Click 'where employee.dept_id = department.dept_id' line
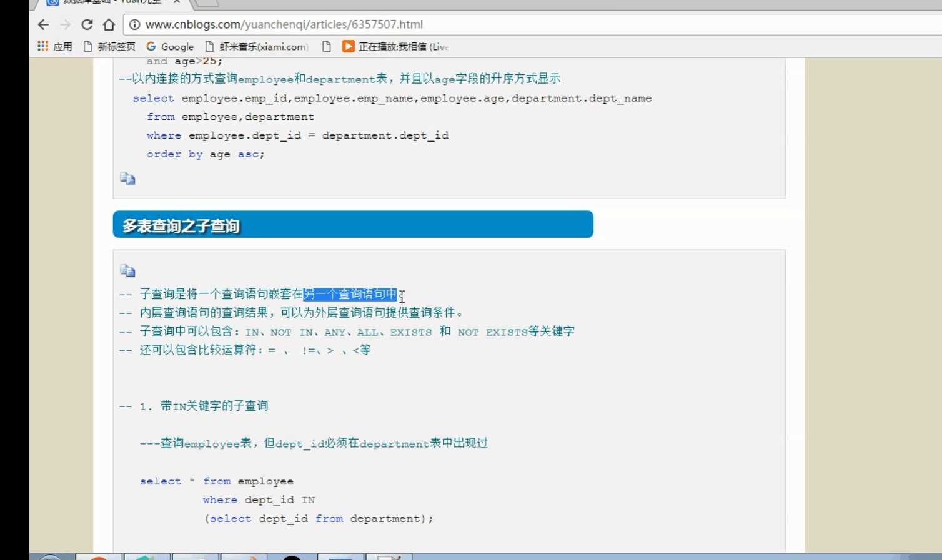 tap(297, 135)
